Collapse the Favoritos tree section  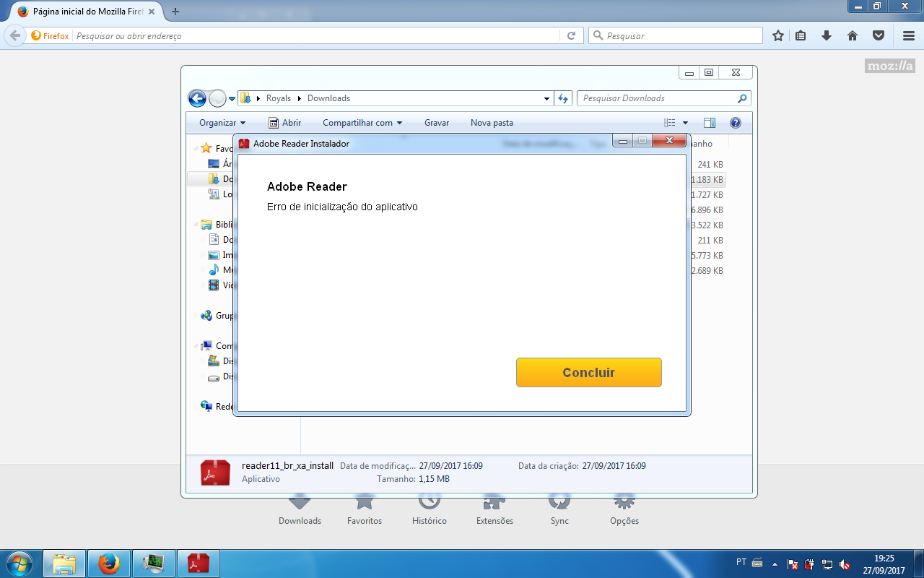(196, 148)
